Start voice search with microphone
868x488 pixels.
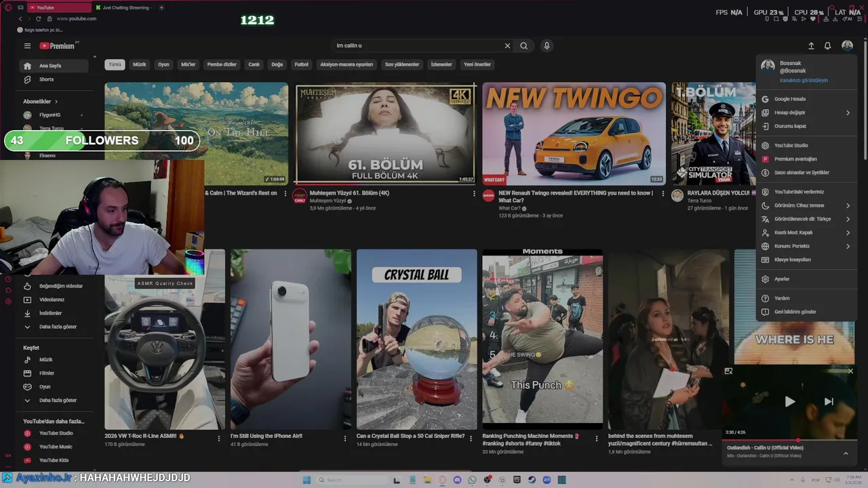coord(547,46)
